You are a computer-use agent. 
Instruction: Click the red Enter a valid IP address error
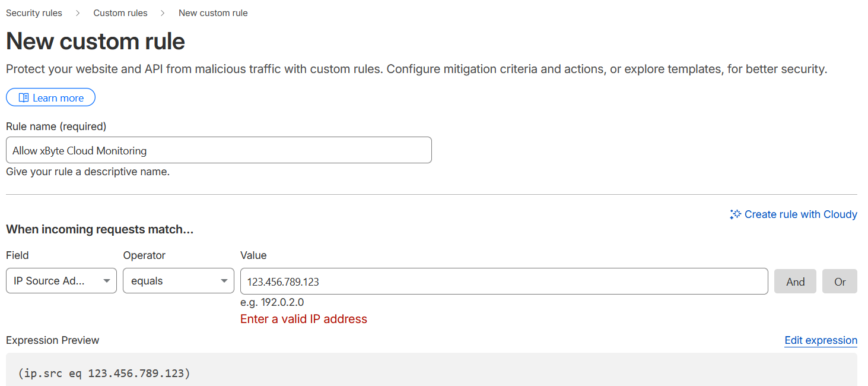click(304, 319)
